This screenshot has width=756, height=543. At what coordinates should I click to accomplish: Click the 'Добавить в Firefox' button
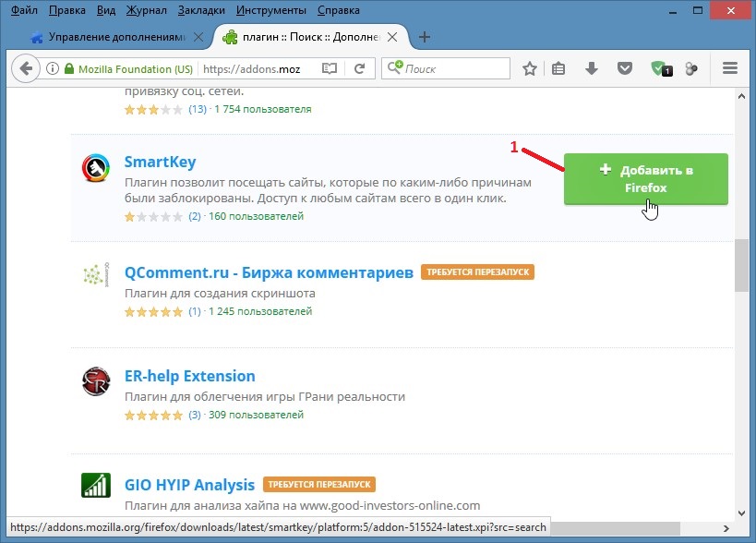click(646, 179)
